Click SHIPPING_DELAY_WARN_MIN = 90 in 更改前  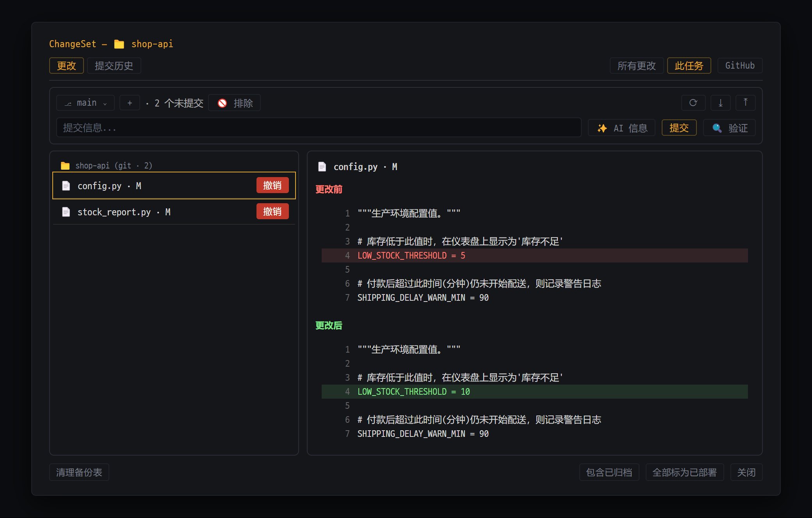[423, 298]
